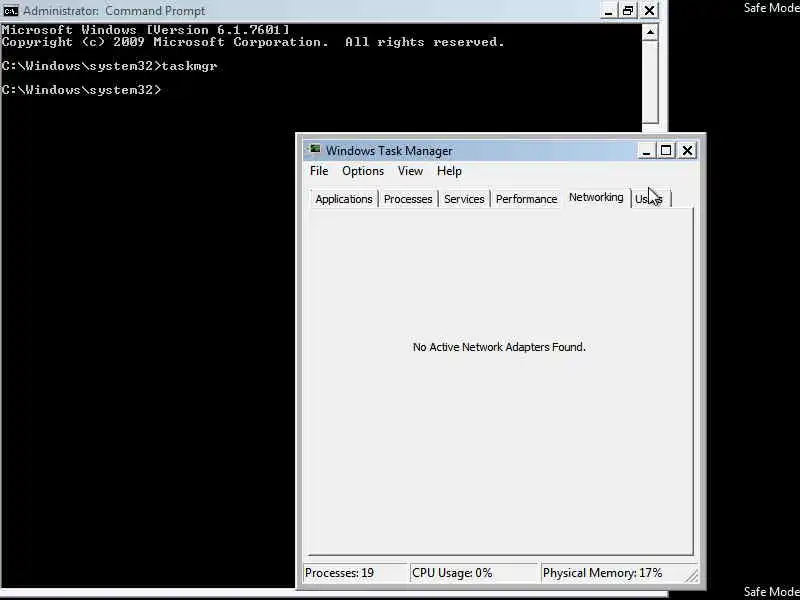
Task: Click the Command Prompt scroll up arrow
Action: (x=650, y=32)
